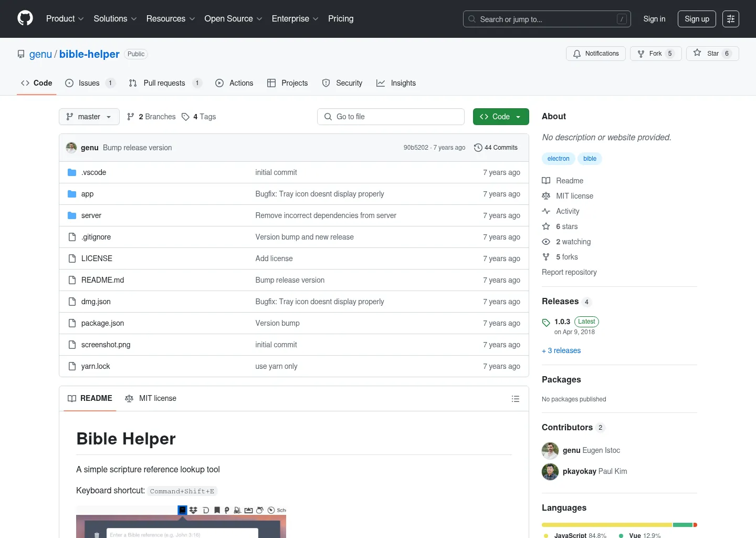
Task: Switch to the Pull requests tab
Action: point(165,83)
